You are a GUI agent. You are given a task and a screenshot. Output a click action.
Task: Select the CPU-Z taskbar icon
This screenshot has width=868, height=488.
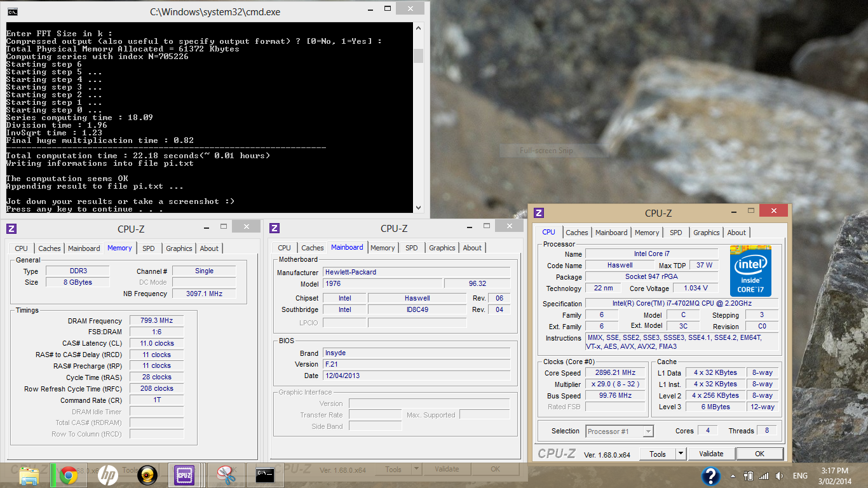(x=185, y=475)
